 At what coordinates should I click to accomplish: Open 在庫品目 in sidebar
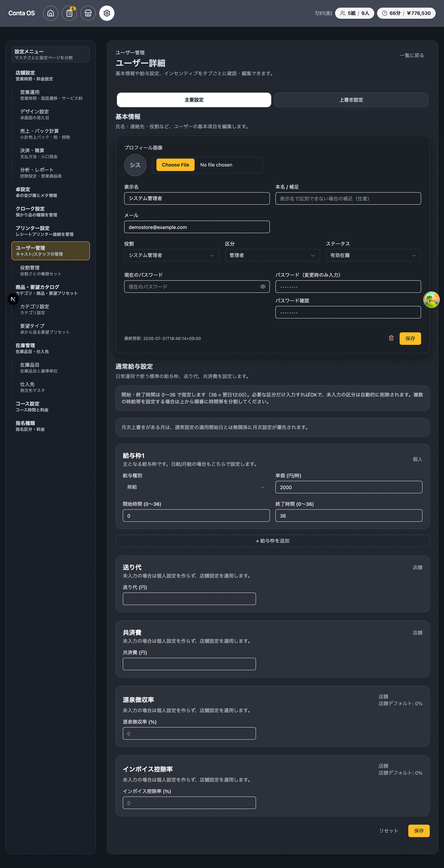click(53, 368)
